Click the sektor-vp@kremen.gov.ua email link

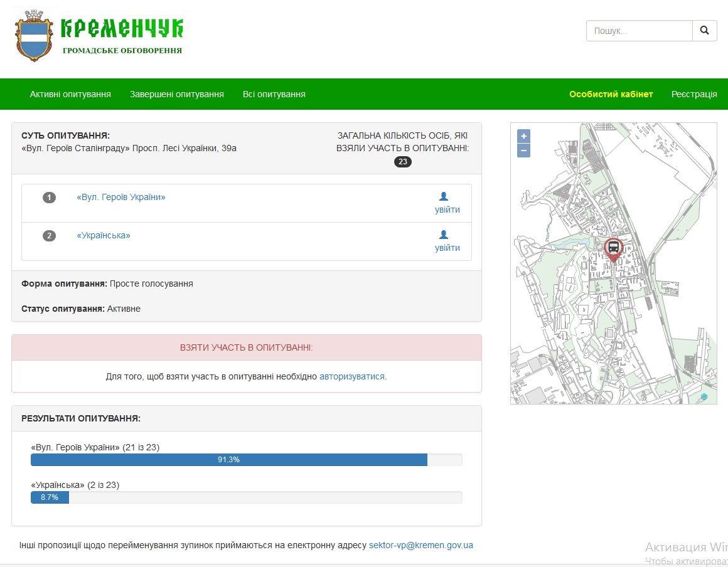click(420, 545)
